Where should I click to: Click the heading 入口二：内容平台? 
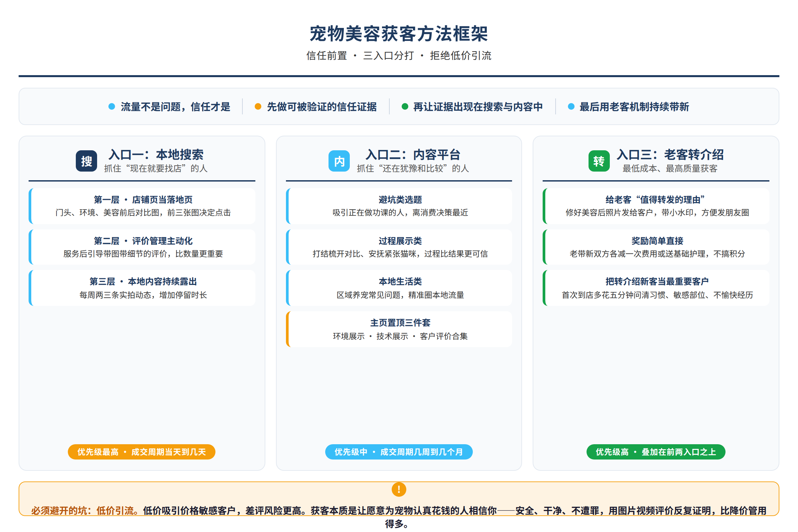tap(413, 155)
